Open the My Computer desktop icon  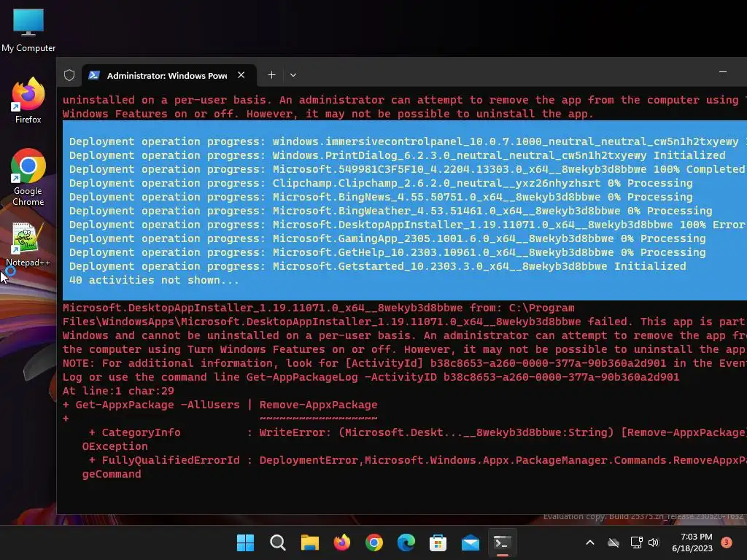(x=28, y=31)
